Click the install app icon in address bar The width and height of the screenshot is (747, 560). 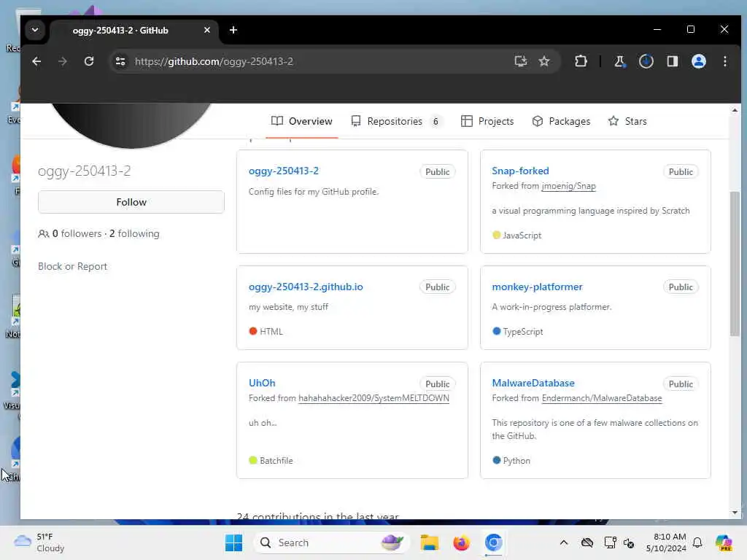(521, 61)
